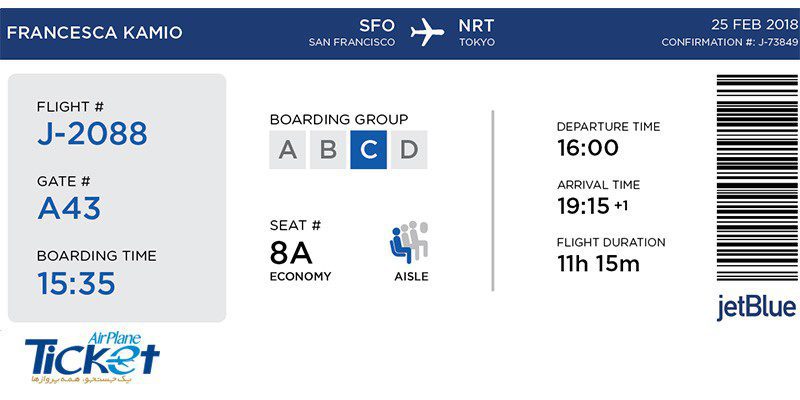
Task: Select boarding group A
Action: click(x=287, y=149)
